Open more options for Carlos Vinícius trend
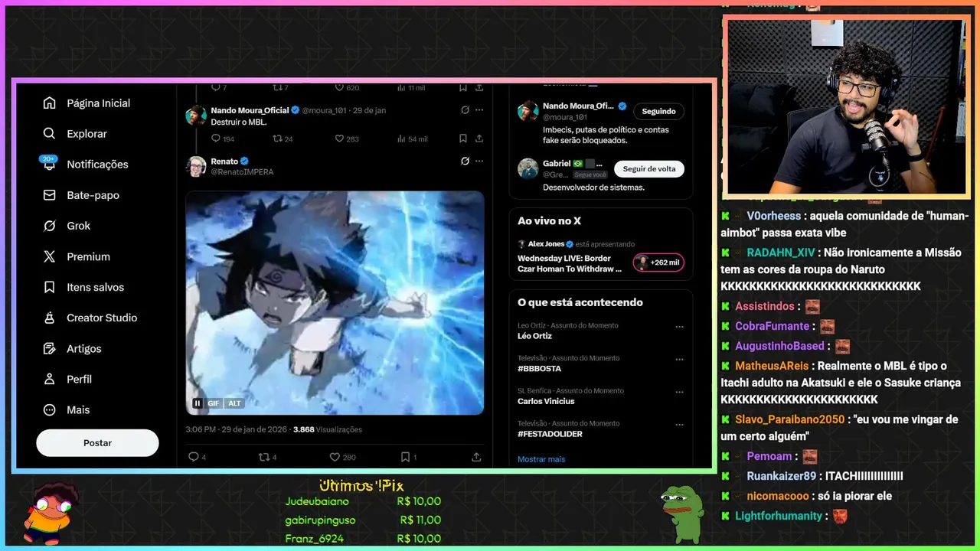This screenshot has width=980, height=551. (x=679, y=393)
